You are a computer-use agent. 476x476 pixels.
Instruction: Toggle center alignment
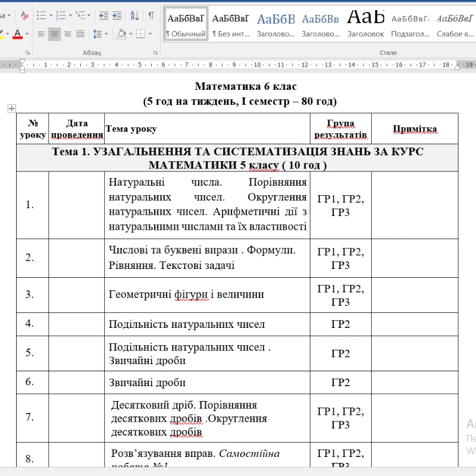tap(54, 34)
